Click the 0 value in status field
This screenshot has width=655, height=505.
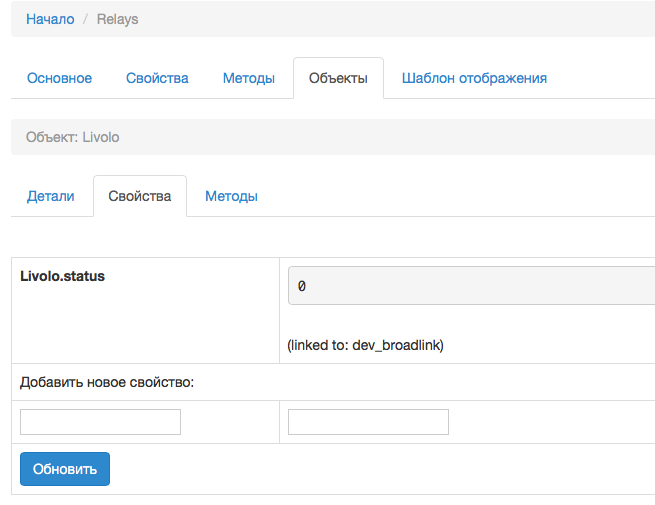click(x=302, y=286)
